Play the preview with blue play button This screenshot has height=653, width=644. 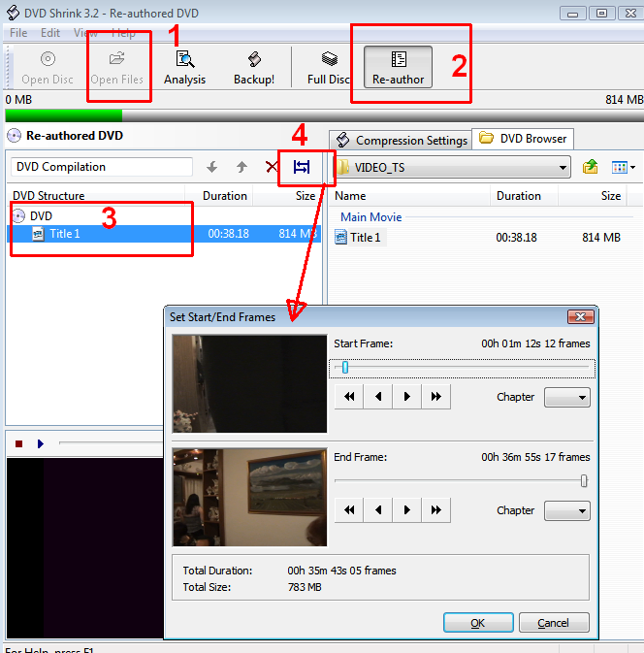pyautogui.click(x=41, y=444)
